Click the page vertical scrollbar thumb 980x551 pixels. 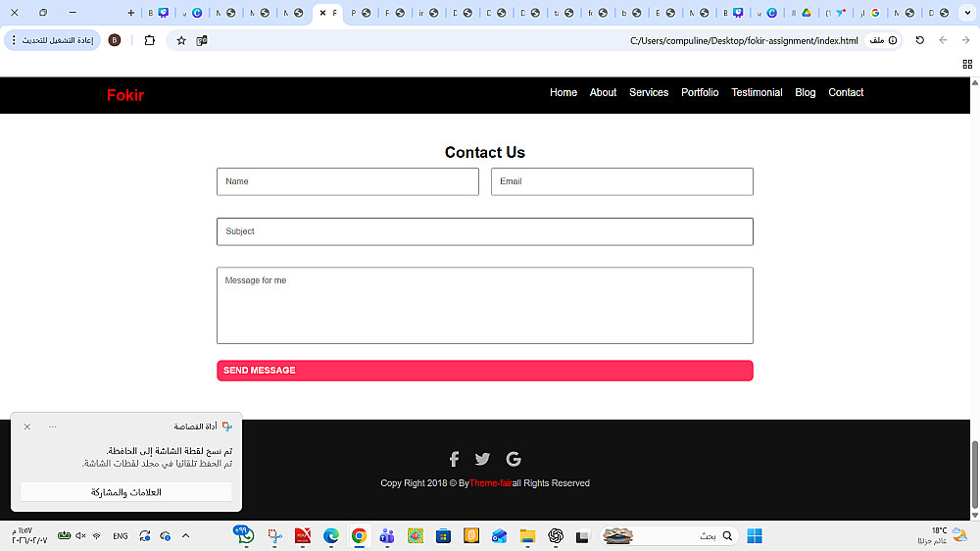(974, 475)
